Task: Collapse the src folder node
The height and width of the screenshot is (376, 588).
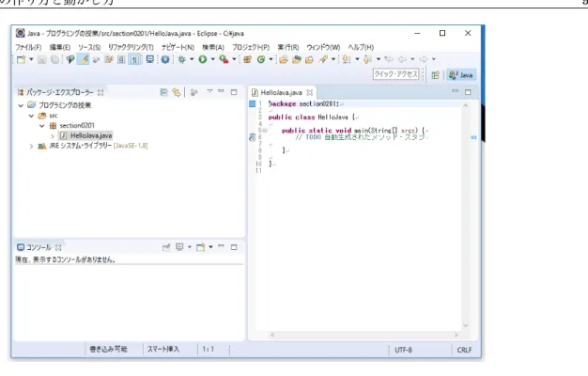Action: 32,116
